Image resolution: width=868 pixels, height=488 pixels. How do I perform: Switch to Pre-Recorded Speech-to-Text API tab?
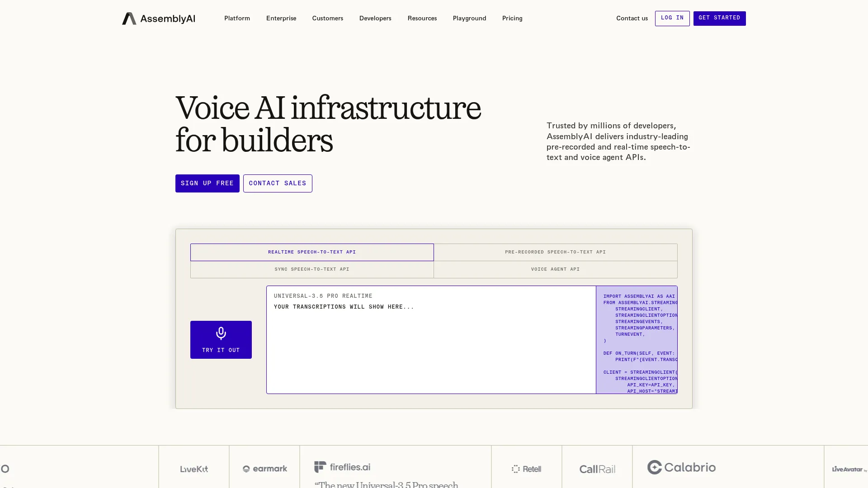556,252
